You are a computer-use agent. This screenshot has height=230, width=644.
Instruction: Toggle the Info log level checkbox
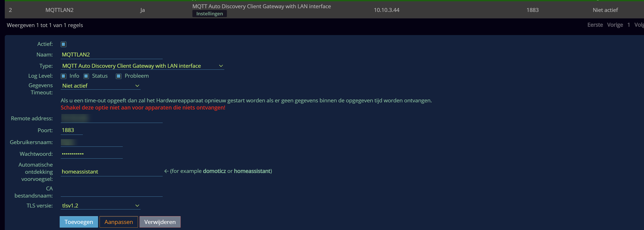pos(64,76)
